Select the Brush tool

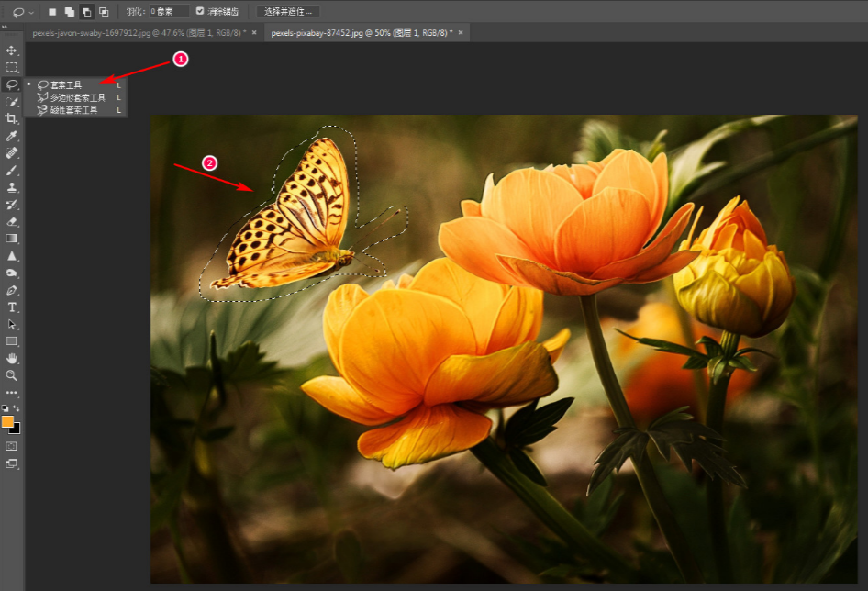pyautogui.click(x=11, y=170)
